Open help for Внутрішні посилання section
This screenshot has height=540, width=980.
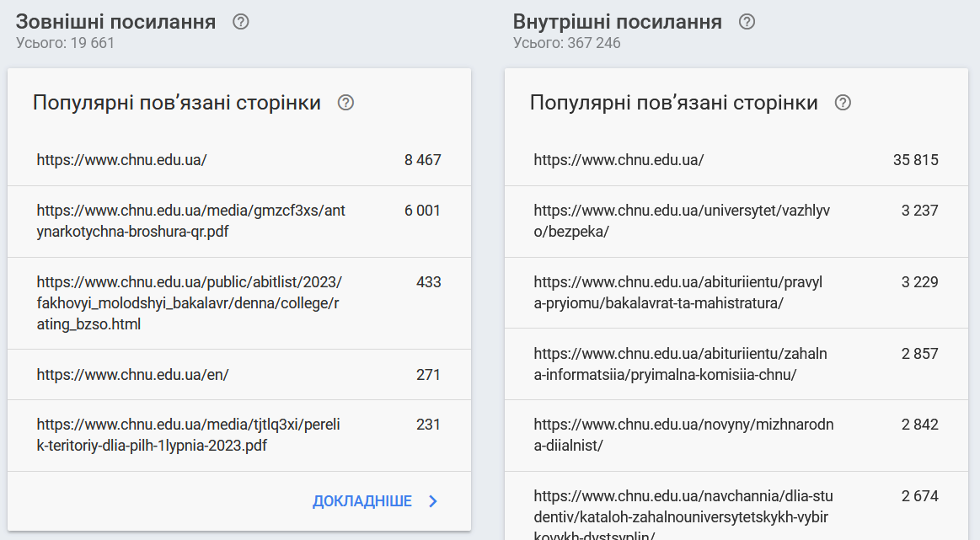[x=747, y=22]
